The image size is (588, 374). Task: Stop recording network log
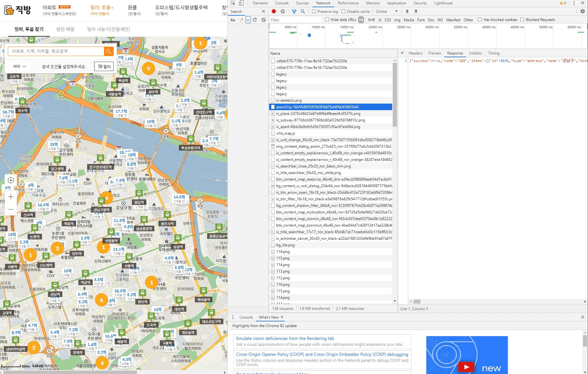(x=274, y=11)
